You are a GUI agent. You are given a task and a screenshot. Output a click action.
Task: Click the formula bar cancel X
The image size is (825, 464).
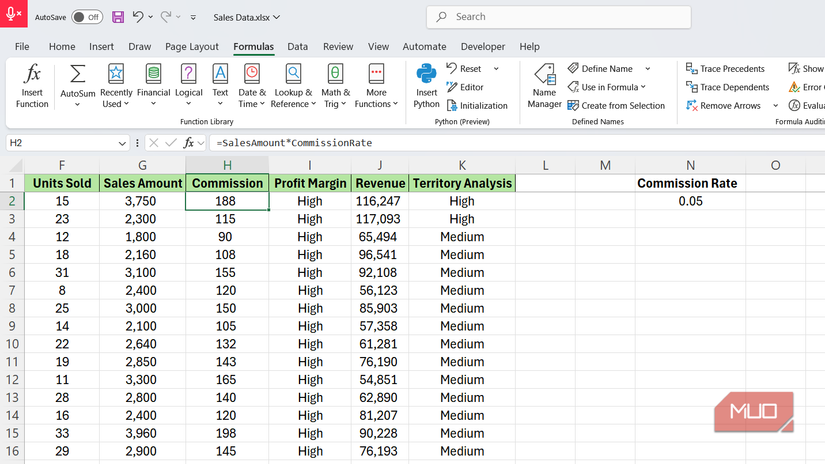(x=154, y=143)
